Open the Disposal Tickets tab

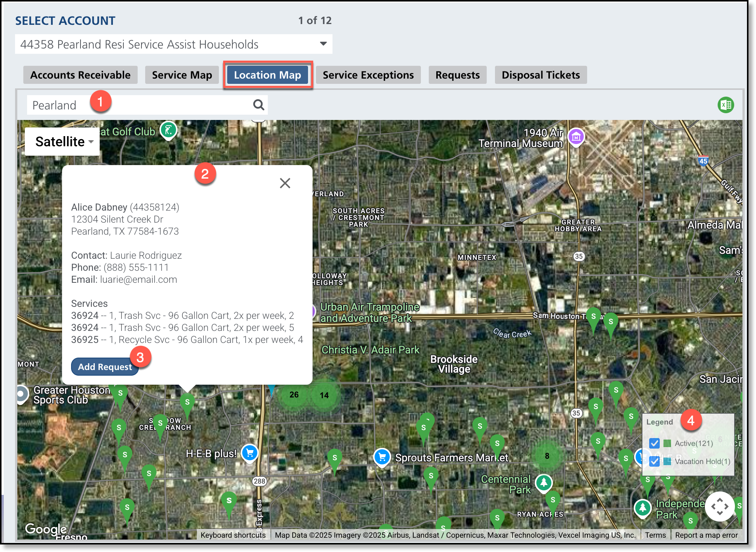[540, 75]
